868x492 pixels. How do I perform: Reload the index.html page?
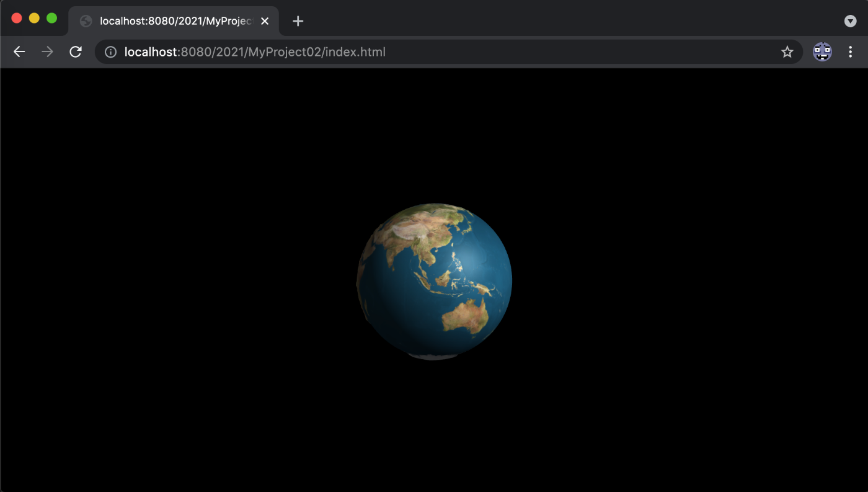point(76,51)
